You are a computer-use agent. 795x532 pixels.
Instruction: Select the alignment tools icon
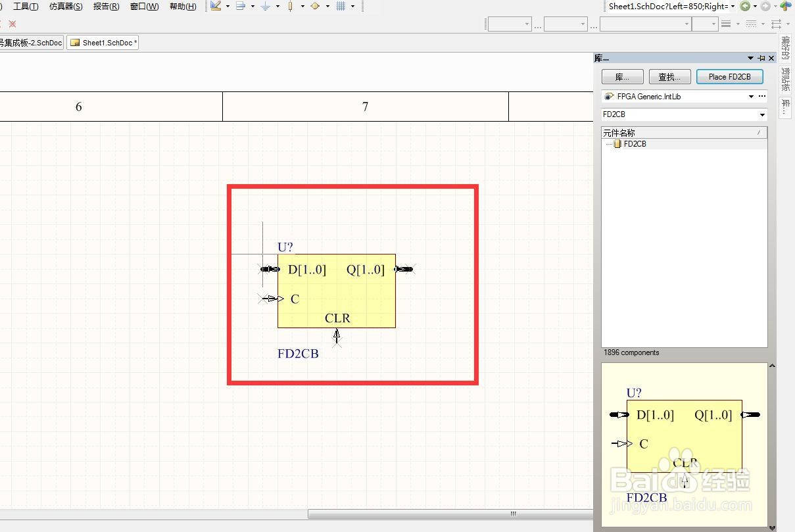[241, 6]
